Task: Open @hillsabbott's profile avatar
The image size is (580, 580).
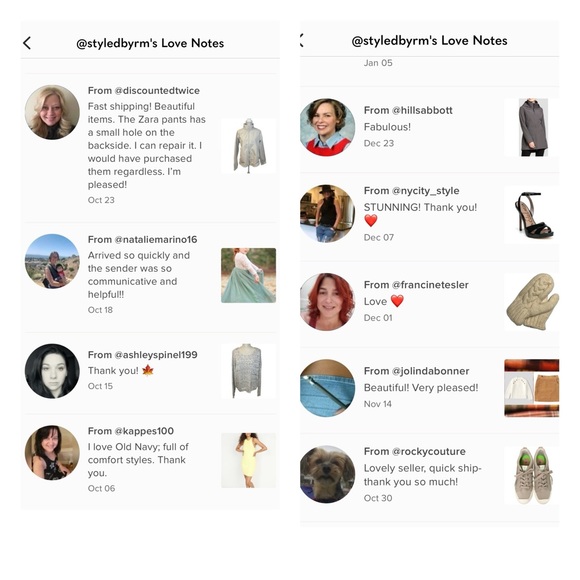Action: click(327, 127)
